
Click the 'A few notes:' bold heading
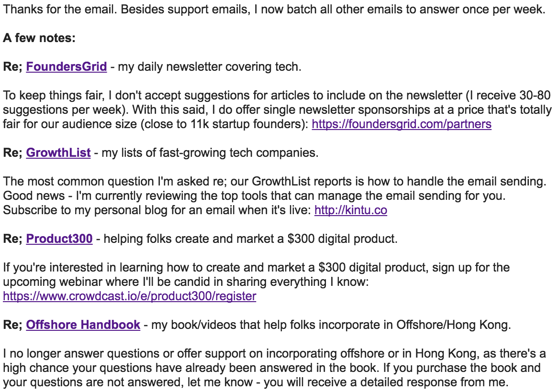39,38
